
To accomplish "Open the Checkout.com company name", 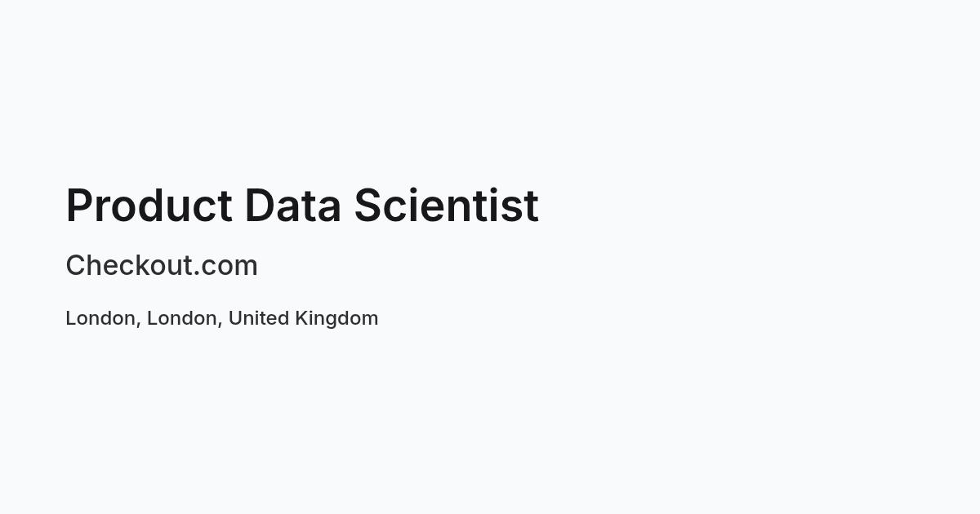I will tap(162, 266).
